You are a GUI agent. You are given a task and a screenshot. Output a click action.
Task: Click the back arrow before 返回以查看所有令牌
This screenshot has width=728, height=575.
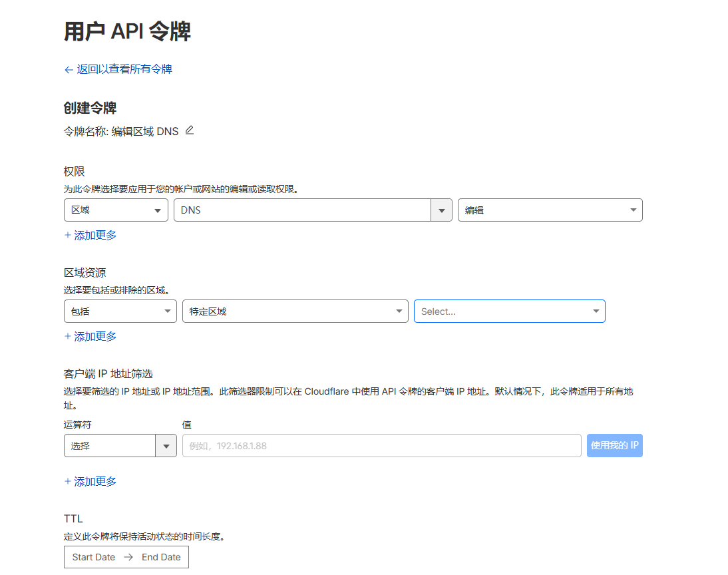coord(69,70)
